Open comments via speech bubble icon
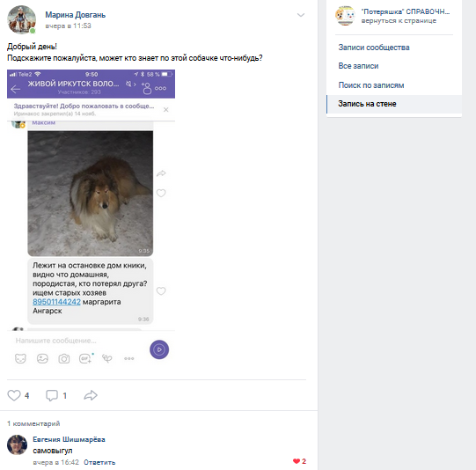Screen dimensions: 476x470 click(x=52, y=395)
